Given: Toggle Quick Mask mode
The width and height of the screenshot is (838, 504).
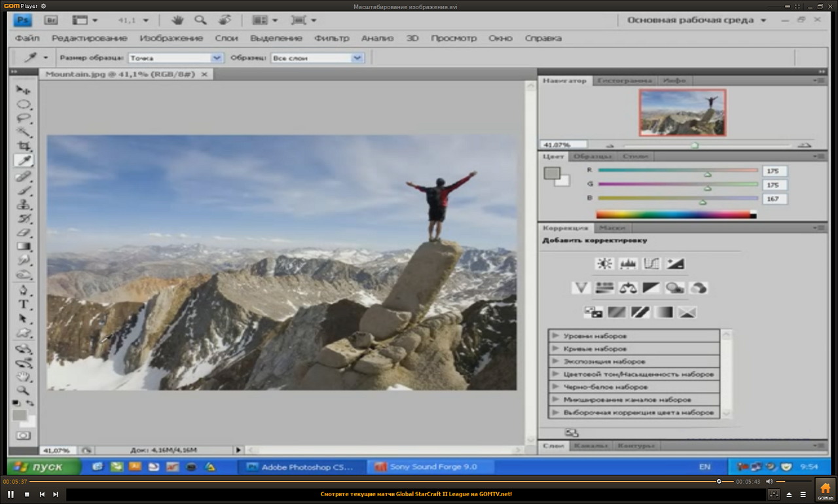Looking at the screenshot, I should (24, 435).
